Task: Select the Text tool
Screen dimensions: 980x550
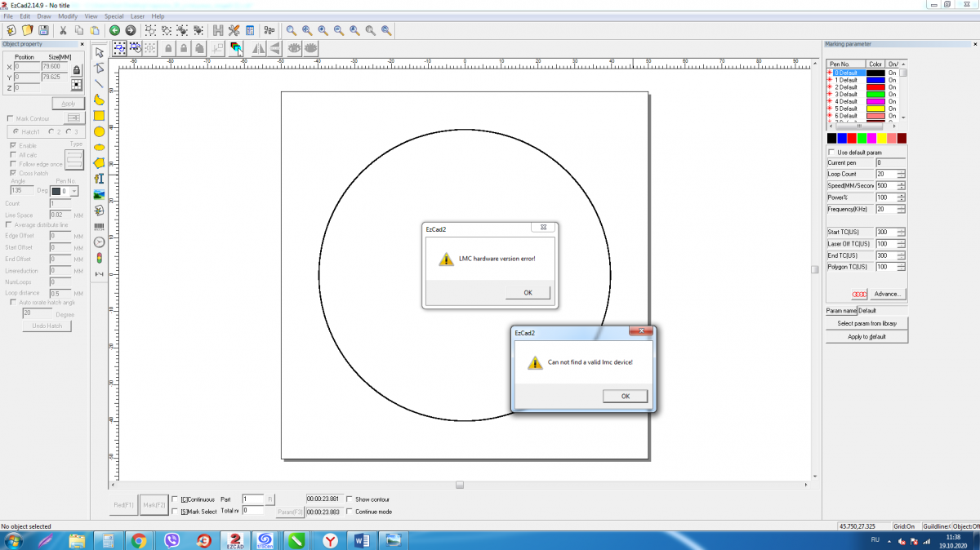Action: (99, 179)
